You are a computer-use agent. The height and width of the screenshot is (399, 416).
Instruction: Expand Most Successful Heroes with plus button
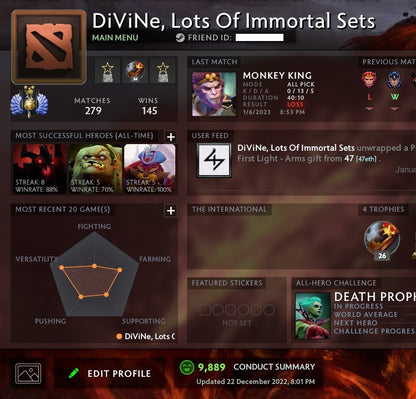tap(171, 137)
